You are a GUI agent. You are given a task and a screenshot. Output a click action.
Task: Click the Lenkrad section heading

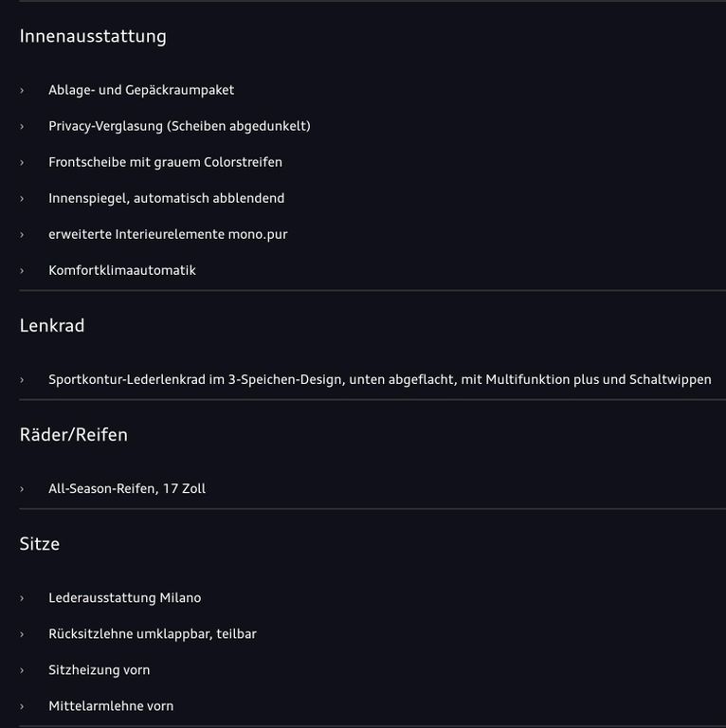point(52,325)
